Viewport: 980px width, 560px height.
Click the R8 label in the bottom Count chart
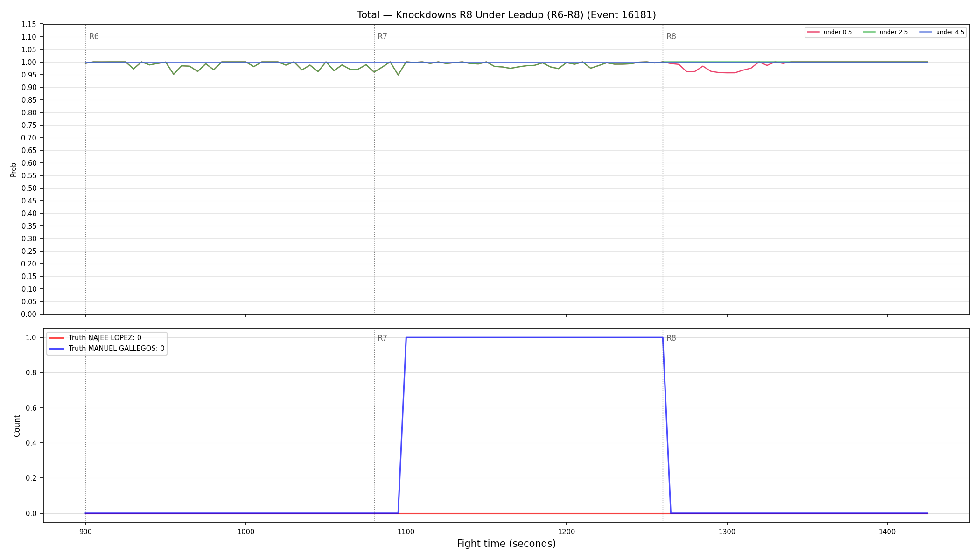pos(671,338)
